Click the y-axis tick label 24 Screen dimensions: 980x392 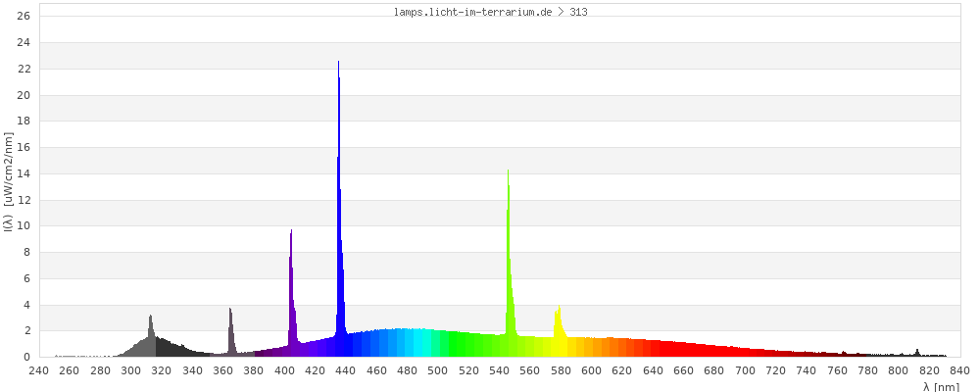tap(24, 42)
